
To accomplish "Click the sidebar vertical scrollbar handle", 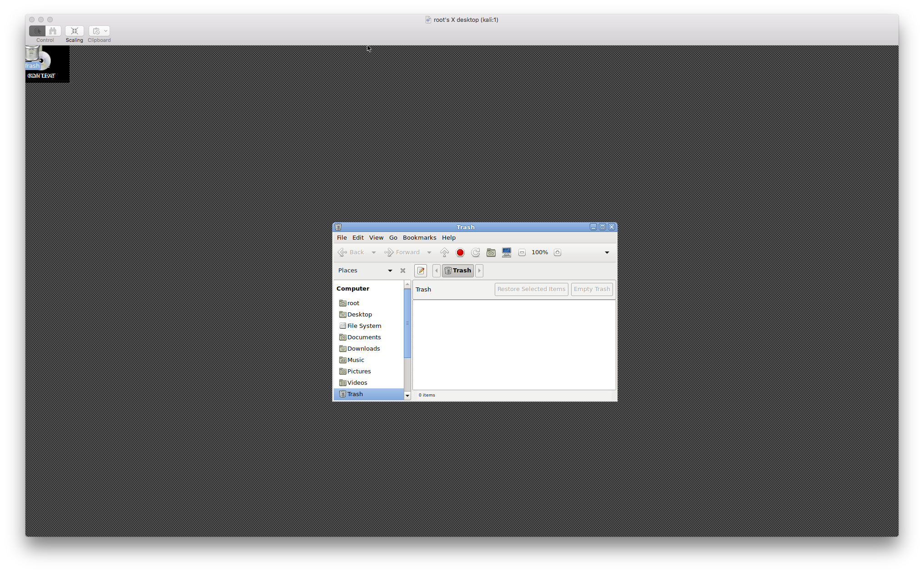I will [x=407, y=323].
